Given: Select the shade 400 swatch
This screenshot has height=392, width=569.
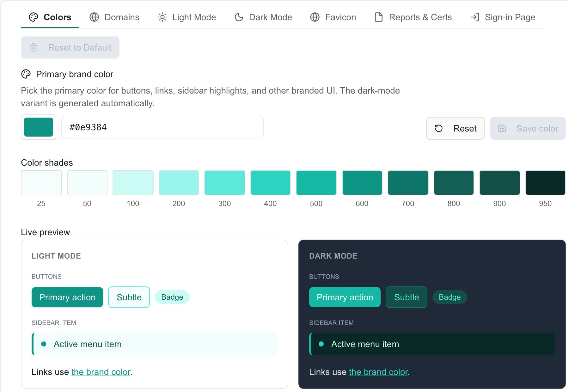Looking at the screenshot, I should (x=271, y=183).
